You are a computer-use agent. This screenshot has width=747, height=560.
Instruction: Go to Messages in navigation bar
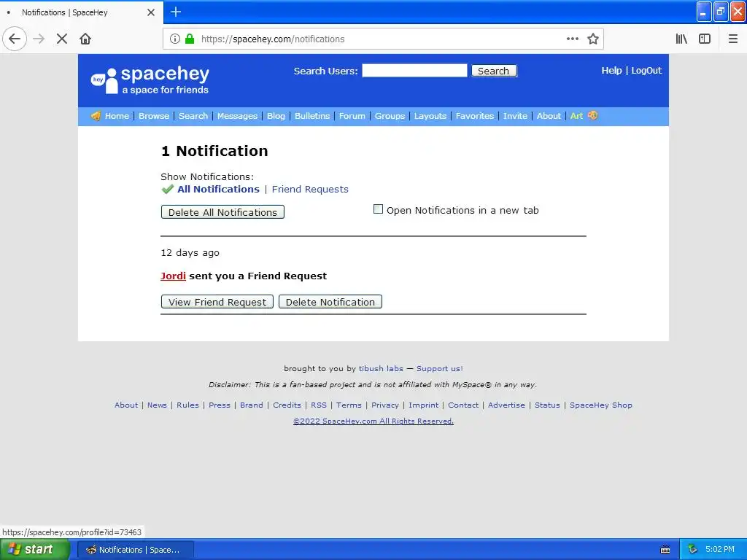[x=237, y=116]
